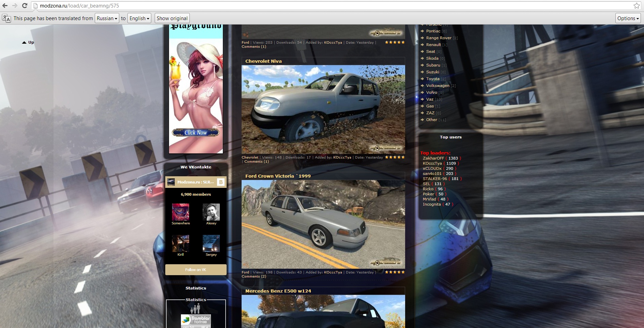The width and height of the screenshot is (644, 328).
Task: Select the Skoda category
Action: pyautogui.click(x=432, y=58)
